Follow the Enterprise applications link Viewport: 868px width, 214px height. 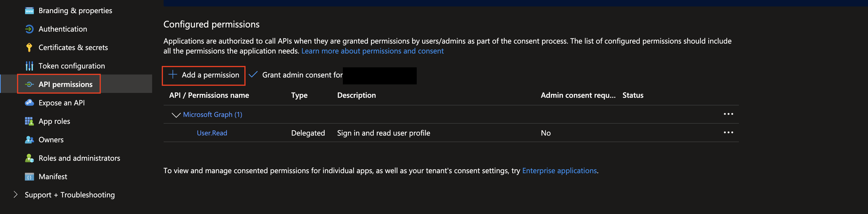pyautogui.click(x=559, y=171)
